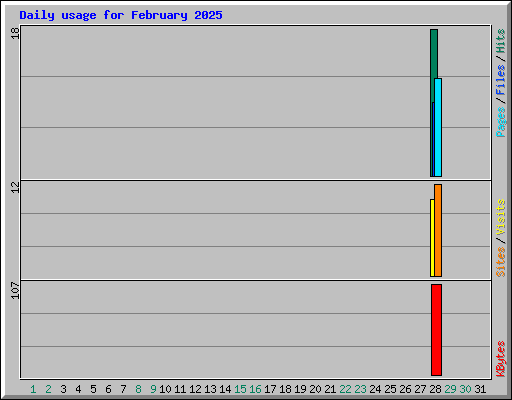
Task: Click the cyan Pages bar for day 28
Action: 438,127
